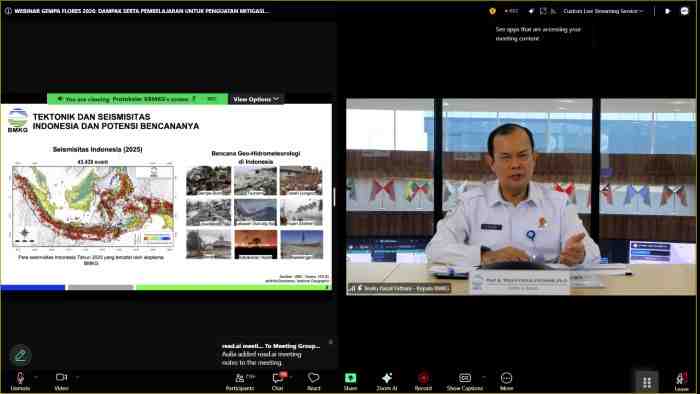The width and height of the screenshot is (700, 394).
Task: Open meeting info icon beside webinar title
Action: coord(8,11)
